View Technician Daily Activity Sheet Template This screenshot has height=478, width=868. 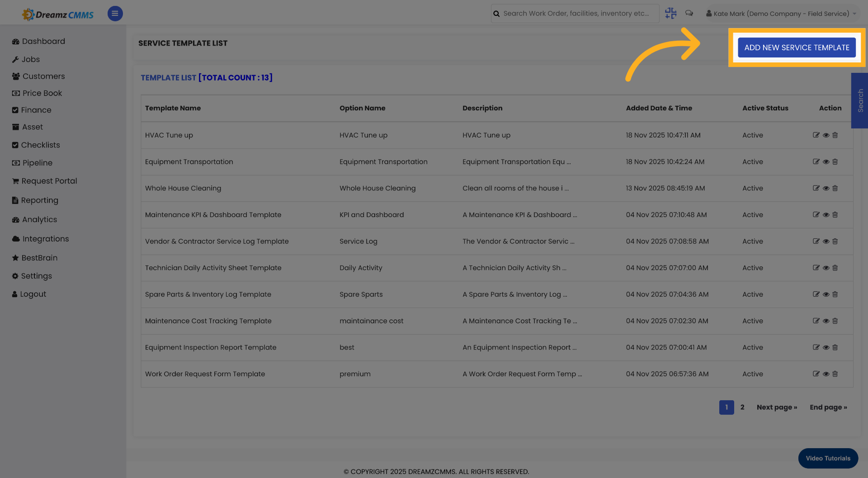826,268
